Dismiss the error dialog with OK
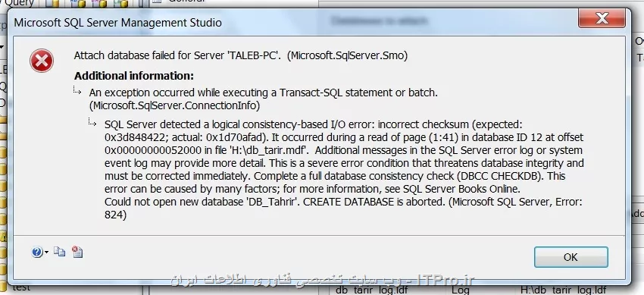The width and height of the screenshot is (644, 295). pos(571,257)
